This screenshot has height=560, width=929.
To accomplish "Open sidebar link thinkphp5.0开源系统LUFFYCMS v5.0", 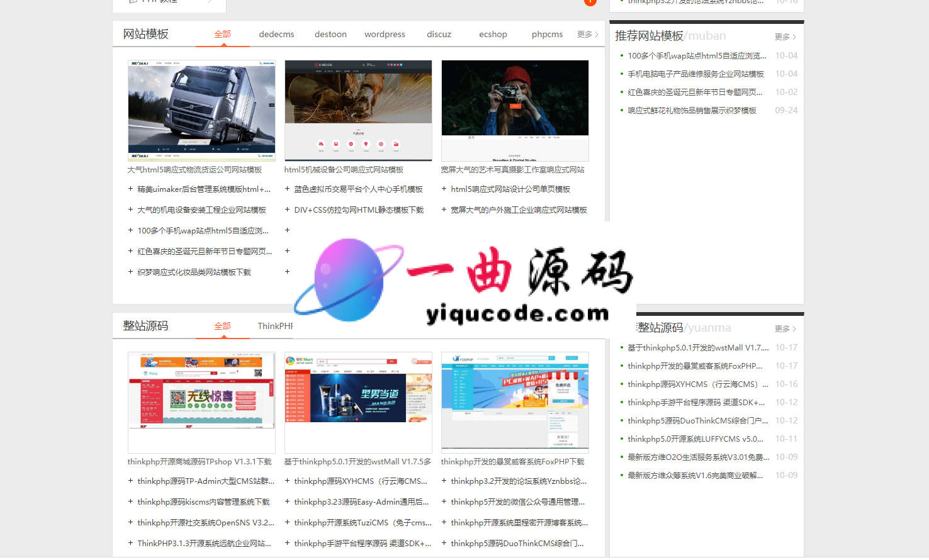I will 695,439.
